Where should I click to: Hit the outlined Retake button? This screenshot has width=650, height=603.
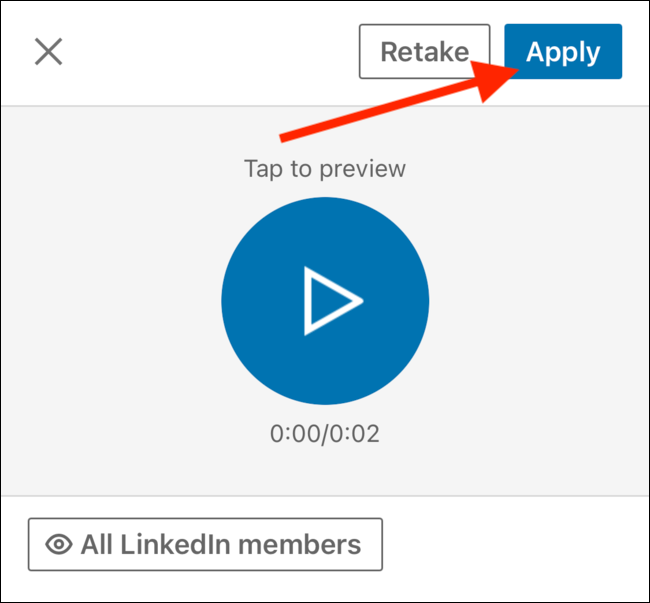point(424,52)
